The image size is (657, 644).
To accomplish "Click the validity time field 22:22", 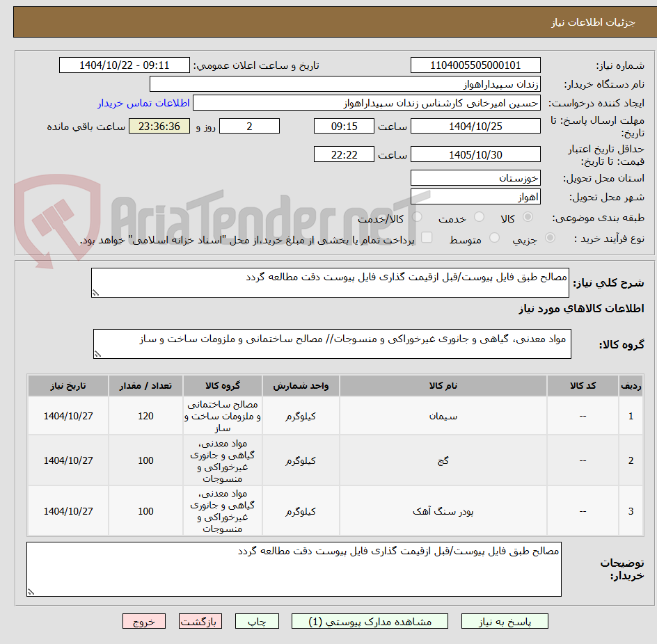I will 344,154.
